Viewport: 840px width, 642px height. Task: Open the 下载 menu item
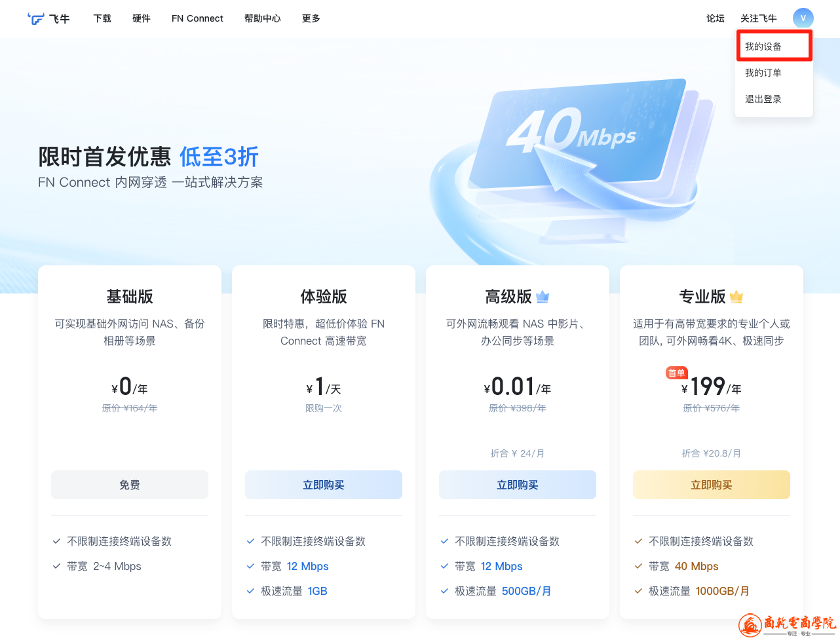pos(102,18)
